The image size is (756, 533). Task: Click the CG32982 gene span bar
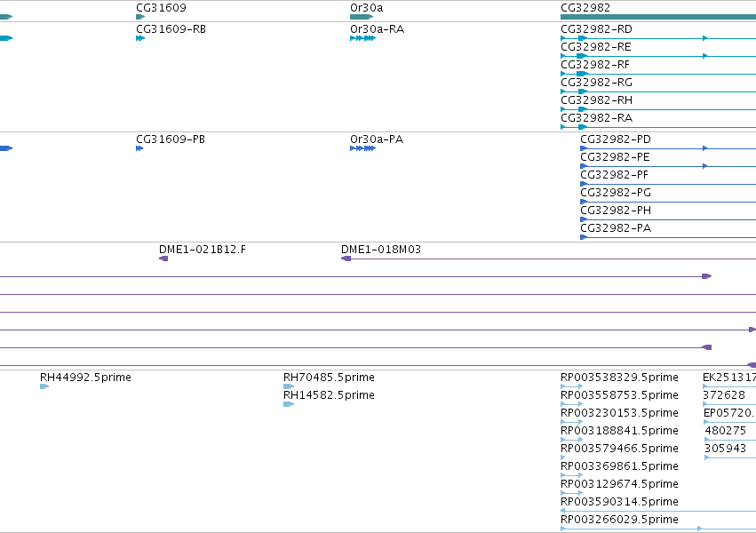(x=658, y=17)
